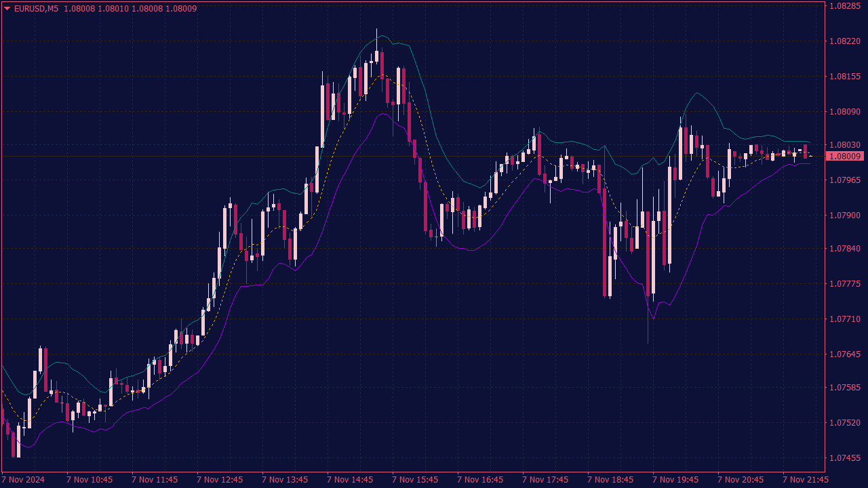Click price scale label 1.07585

[845, 388]
